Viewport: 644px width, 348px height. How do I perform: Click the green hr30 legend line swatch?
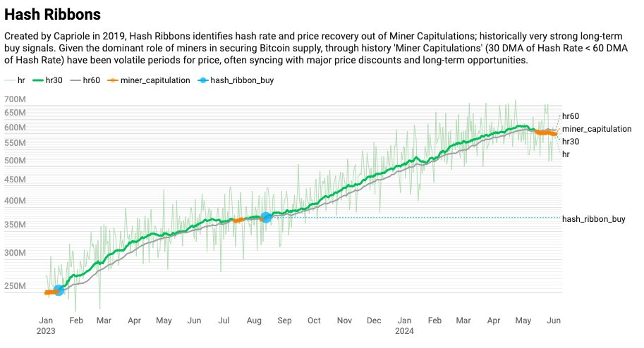click(38, 80)
